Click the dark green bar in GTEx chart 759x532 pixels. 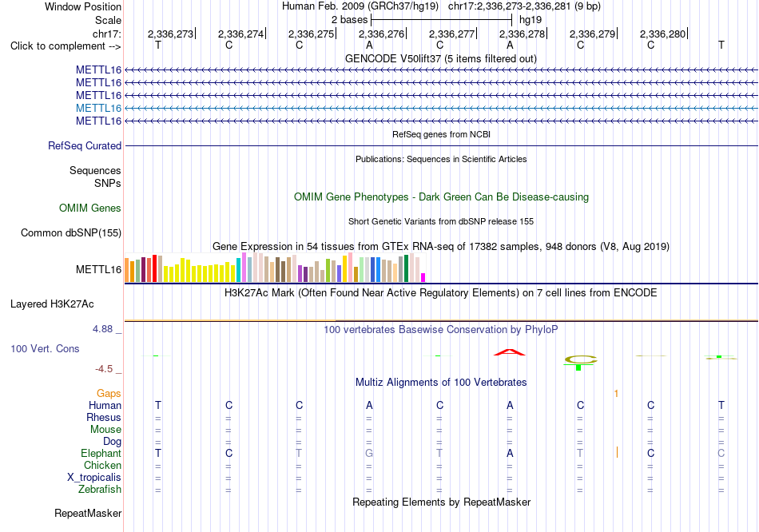[406, 268]
